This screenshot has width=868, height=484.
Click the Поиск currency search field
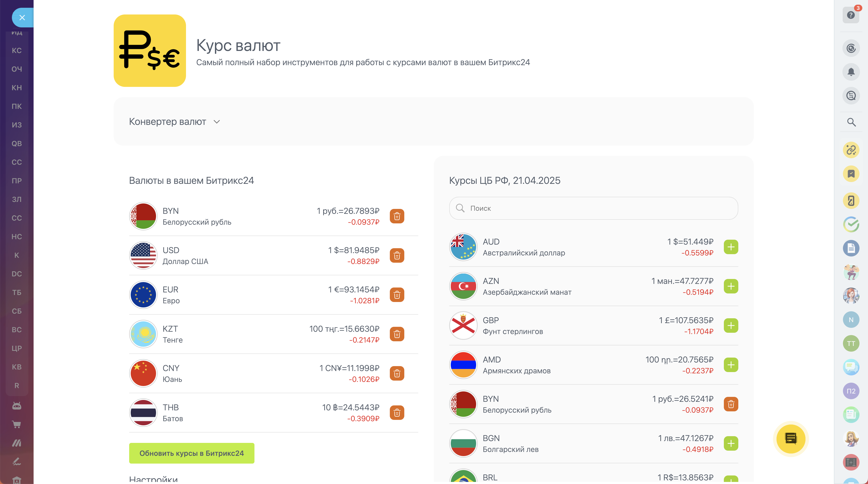pyautogui.click(x=593, y=208)
